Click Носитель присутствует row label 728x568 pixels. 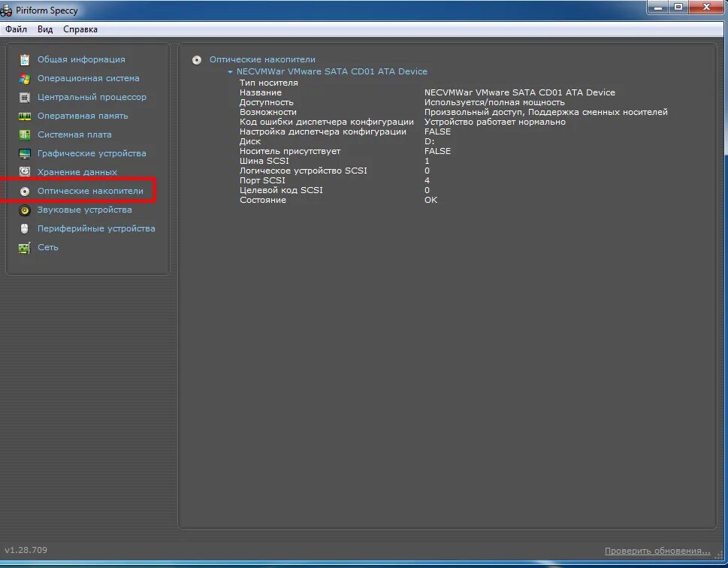coord(290,151)
